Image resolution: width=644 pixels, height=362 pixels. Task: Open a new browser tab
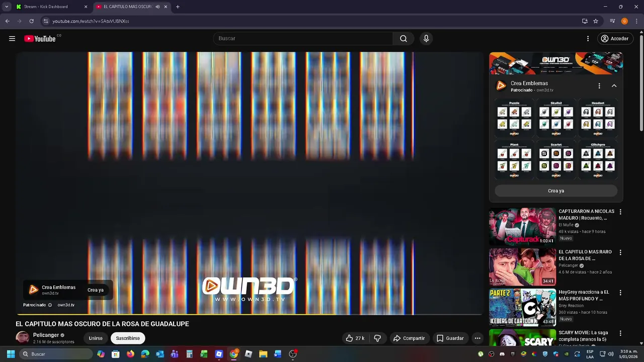click(178, 7)
